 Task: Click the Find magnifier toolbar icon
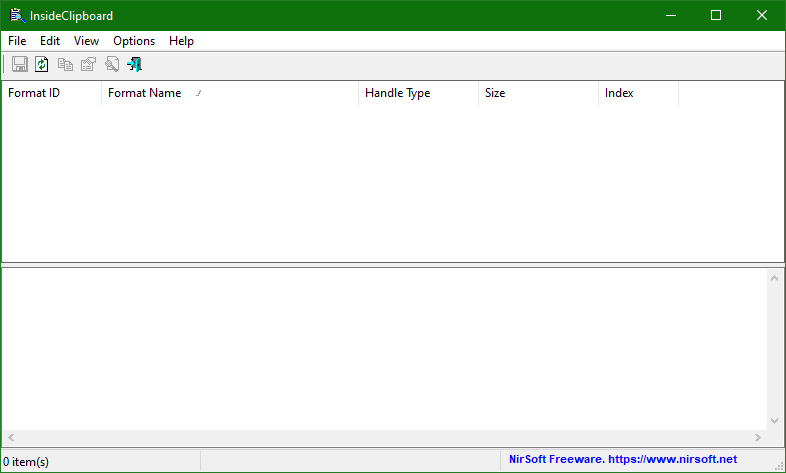point(112,64)
